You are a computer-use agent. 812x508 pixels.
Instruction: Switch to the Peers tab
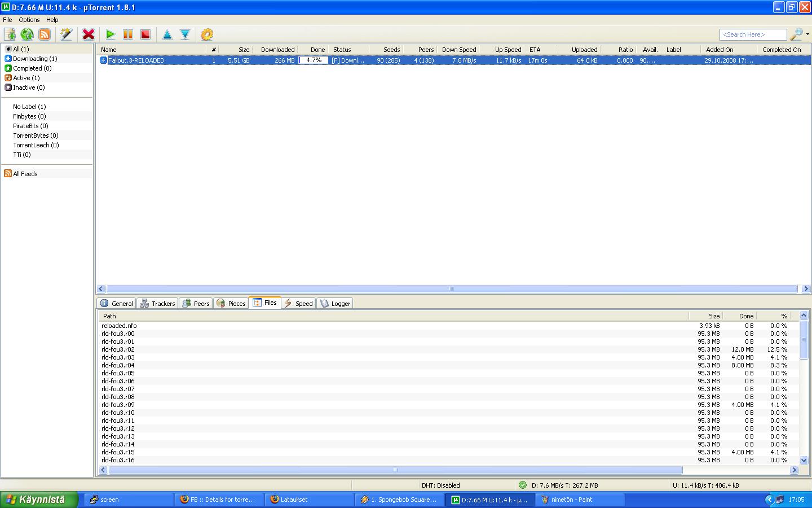(x=196, y=304)
